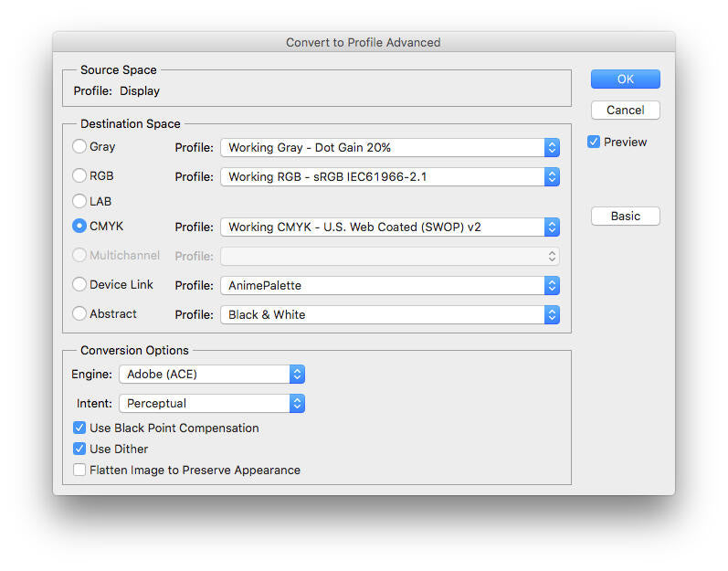Change the Intent Perceptual dropdown

click(x=211, y=404)
